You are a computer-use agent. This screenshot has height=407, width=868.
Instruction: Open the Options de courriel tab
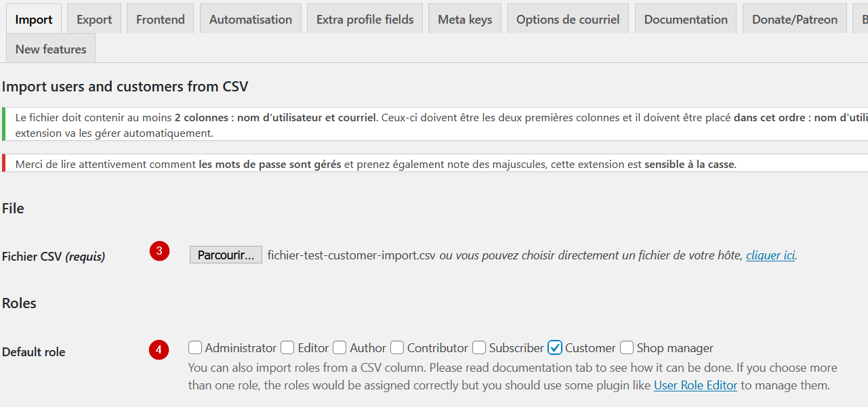click(x=568, y=19)
